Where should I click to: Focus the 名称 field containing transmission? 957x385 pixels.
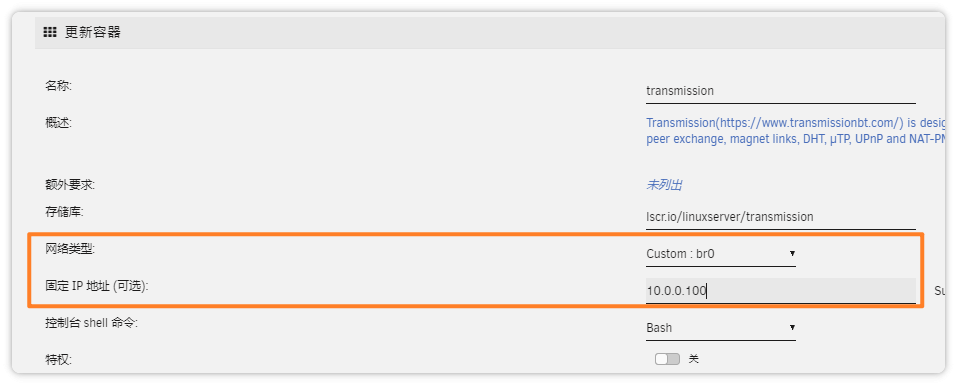781,91
